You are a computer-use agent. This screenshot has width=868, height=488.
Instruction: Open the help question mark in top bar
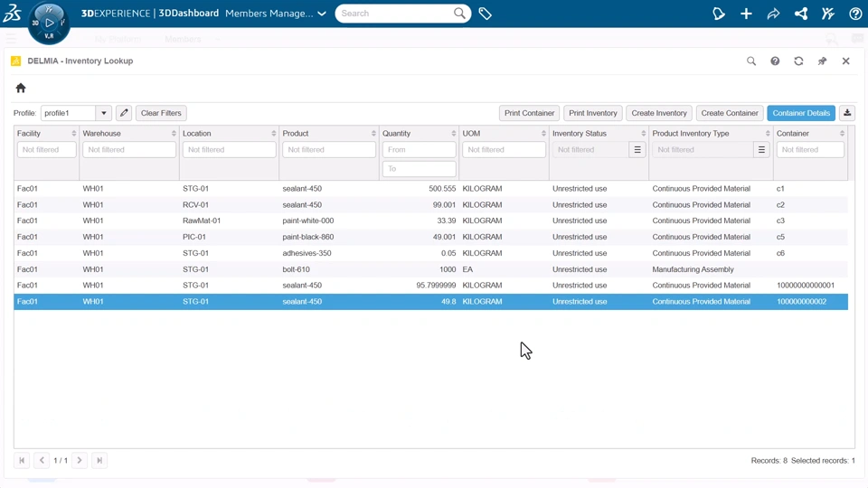pyautogui.click(x=855, y=14)
